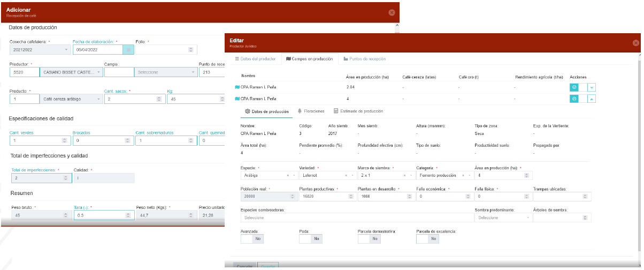Click the Especies sombreadoras input field
Screen dimensions: 644x270
pyautogui.click(x=353, y=217)
